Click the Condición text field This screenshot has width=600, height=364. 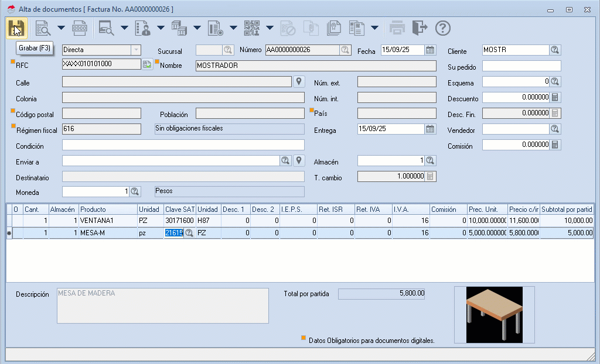point(183,145)
